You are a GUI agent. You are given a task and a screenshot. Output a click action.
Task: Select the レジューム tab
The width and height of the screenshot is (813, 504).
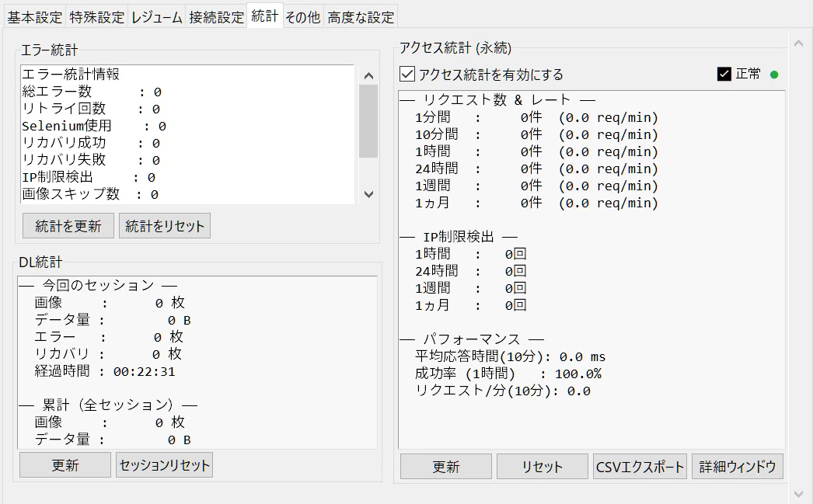click(156, 17)
